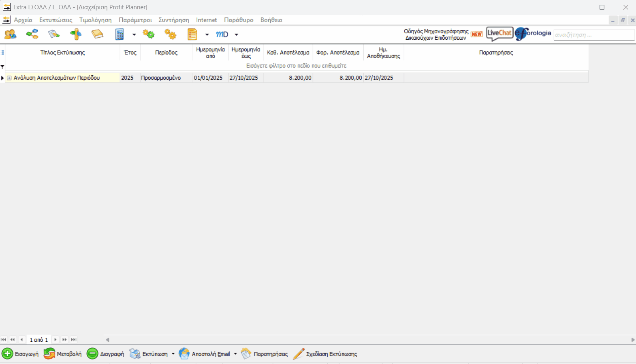Click the horizontal scrollbar right arrow
Image resolution: width=636 pixels, height=364 pixels.
click(x=633, y=340)
